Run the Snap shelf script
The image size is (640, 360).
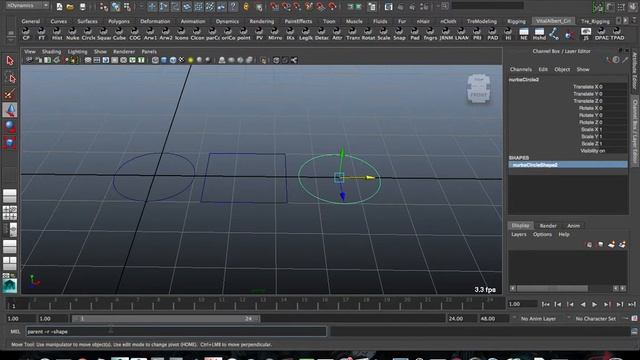coord(399,33)
